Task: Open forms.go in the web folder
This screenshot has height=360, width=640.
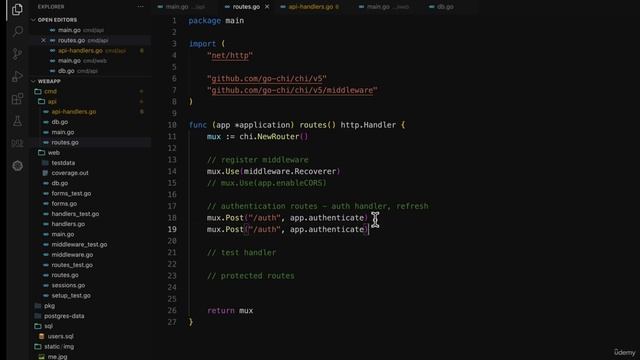Action: [x=64, y=204]
